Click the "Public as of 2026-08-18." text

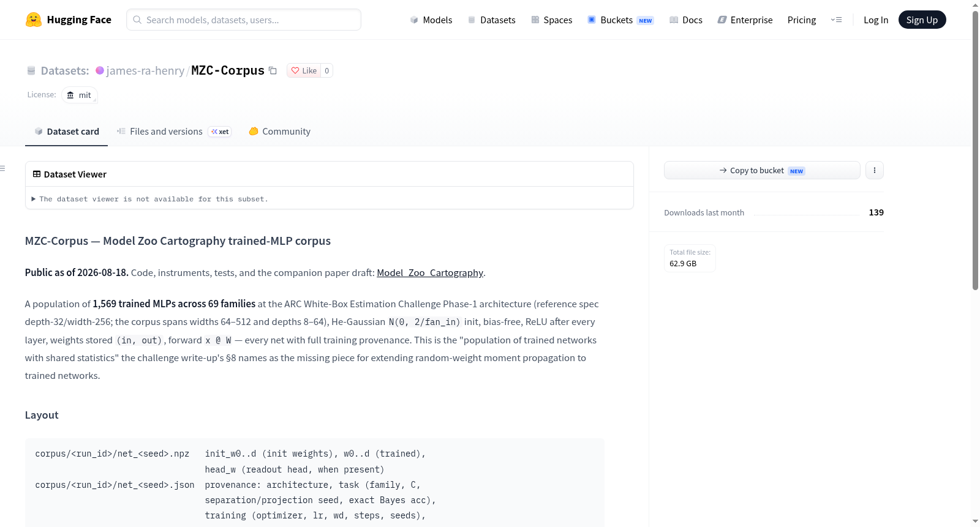(x=77, y=273)
